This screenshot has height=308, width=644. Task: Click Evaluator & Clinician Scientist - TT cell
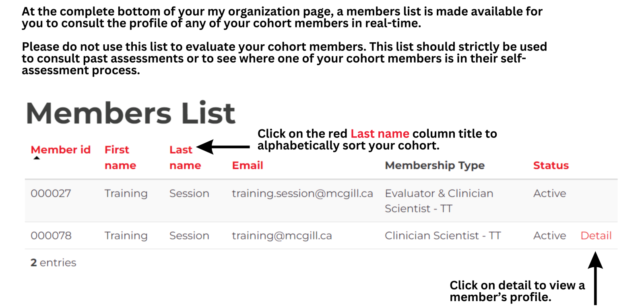439,201
